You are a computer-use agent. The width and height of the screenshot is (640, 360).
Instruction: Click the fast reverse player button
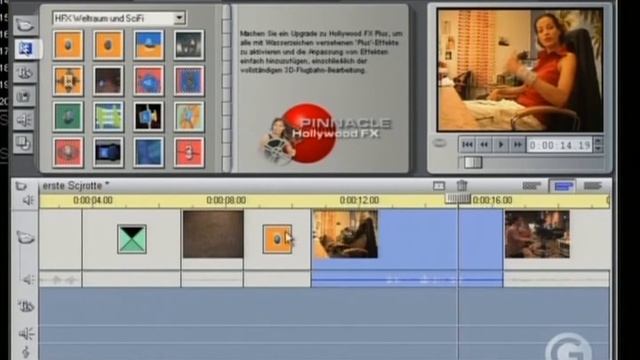click(x=484, y=144)
